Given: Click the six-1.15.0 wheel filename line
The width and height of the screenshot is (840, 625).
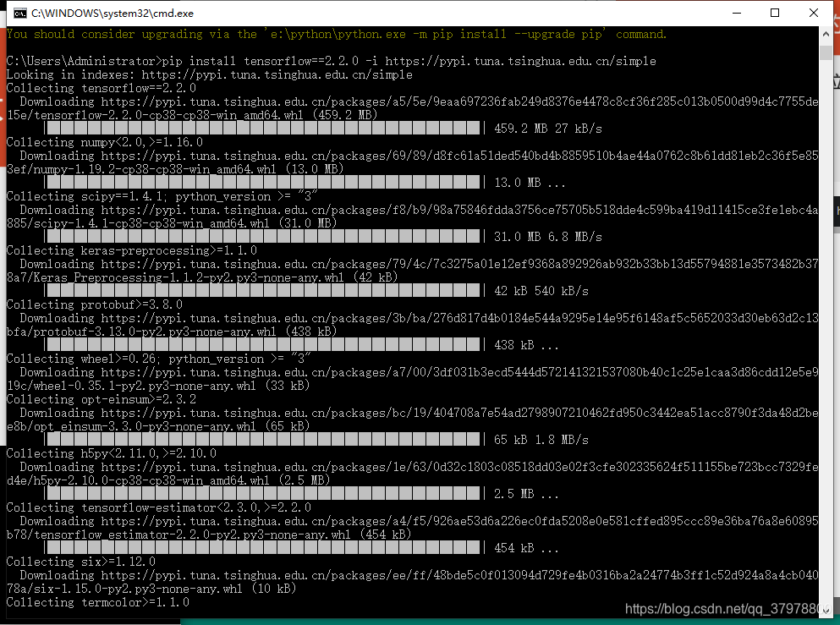Looking at the screenshot, I should click(x=151, y=589).
